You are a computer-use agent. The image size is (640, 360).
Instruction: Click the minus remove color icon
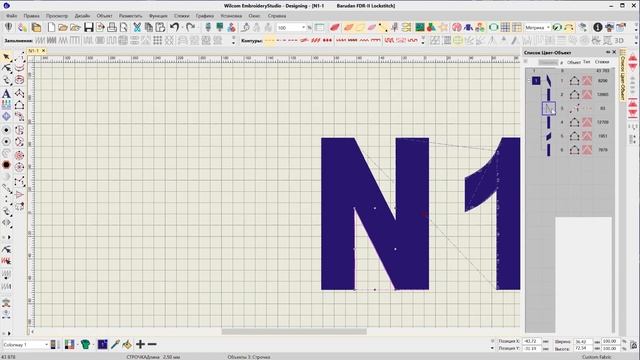[152, 344]
